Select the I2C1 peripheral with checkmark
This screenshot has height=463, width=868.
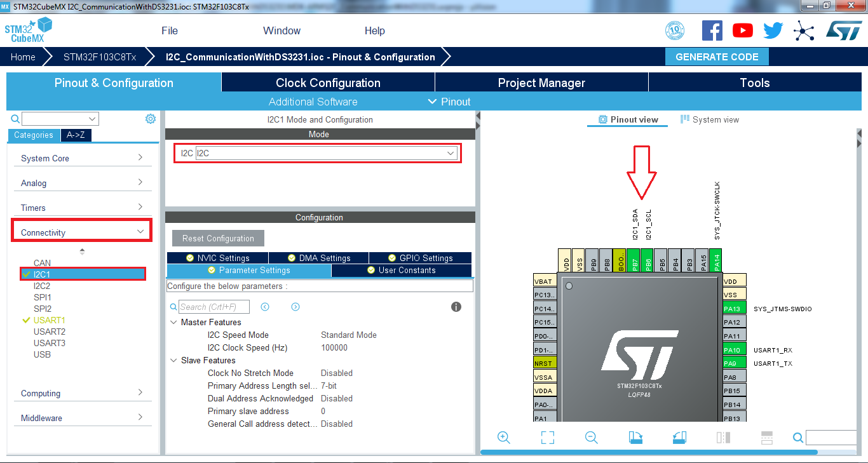click(42, 274)
